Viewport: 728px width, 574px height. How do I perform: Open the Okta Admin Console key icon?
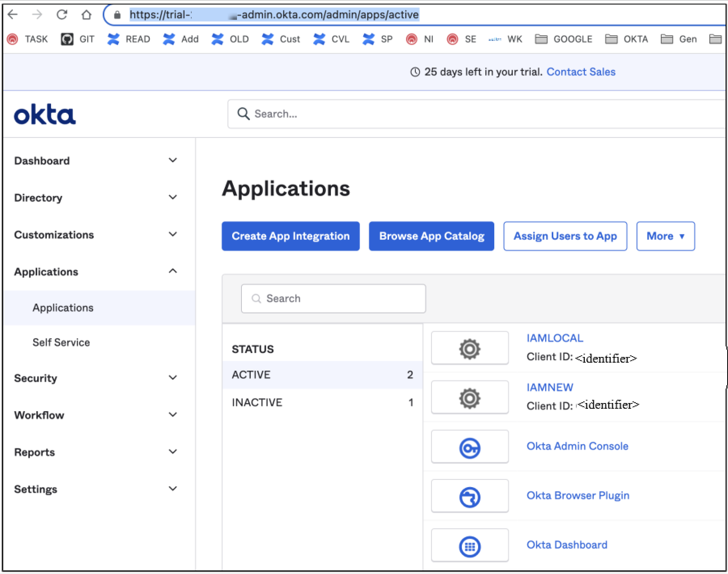[470, 447]
